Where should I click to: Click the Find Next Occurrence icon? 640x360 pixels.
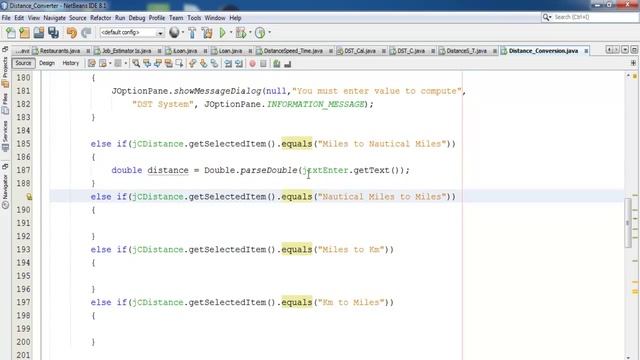(x=158, y=63)
